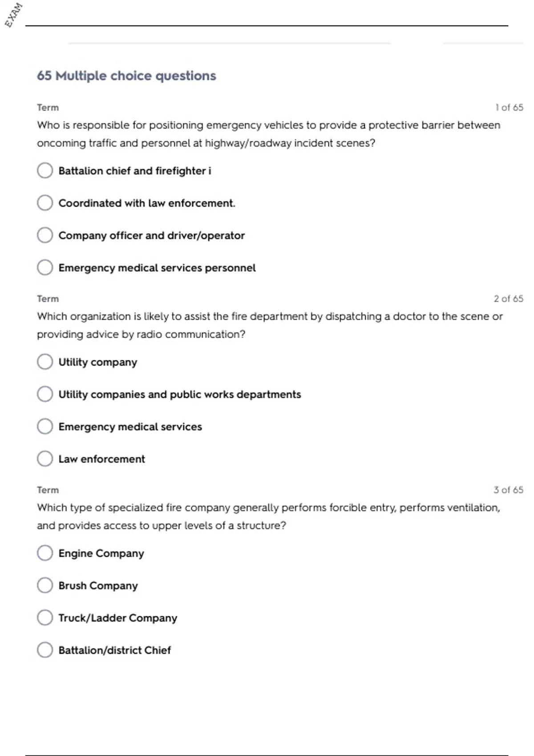The image size is (534, 756).
Task: Click the "1 of 65" question counter
Action: (x=509, y=108)
